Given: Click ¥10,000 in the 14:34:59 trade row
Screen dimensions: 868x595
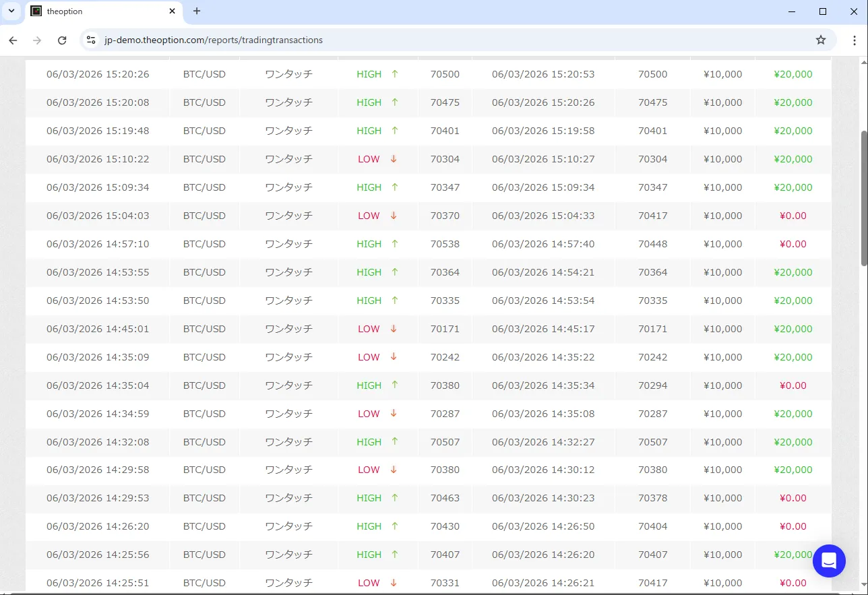Looking at the screenshot, I should [723, 414].
